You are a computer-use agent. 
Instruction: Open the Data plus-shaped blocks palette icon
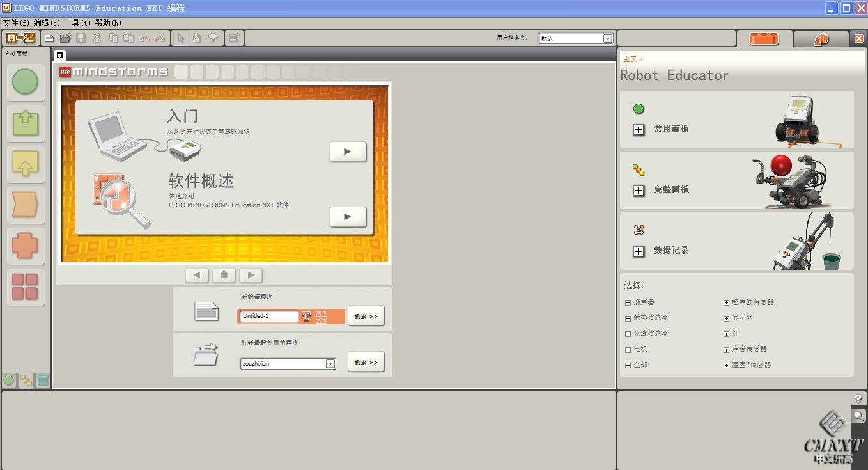26,246
